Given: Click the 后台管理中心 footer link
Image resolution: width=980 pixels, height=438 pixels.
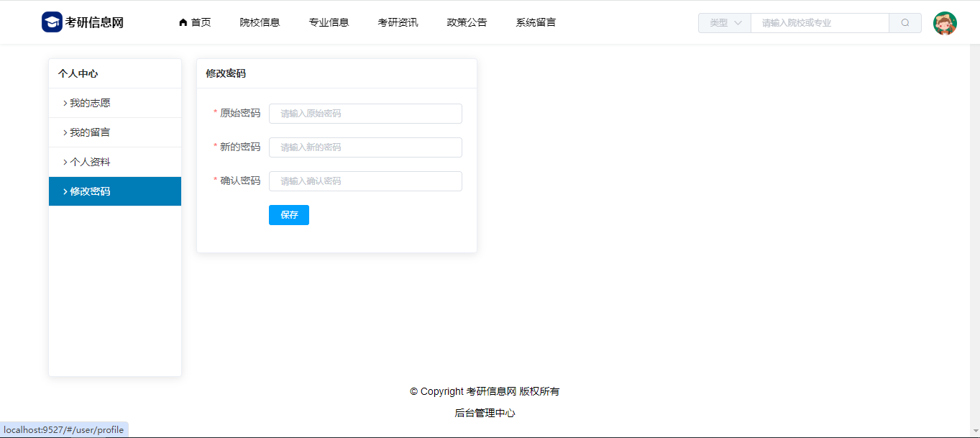Looking at the screenshot, I should tap(485, 413).
